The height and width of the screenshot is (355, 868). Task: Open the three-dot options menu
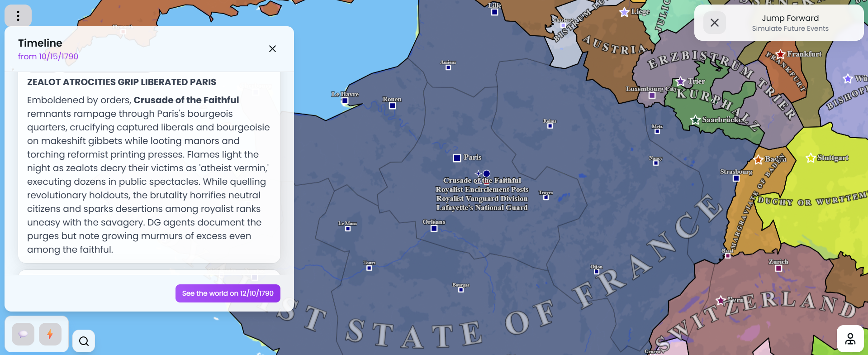coord(18,16)
